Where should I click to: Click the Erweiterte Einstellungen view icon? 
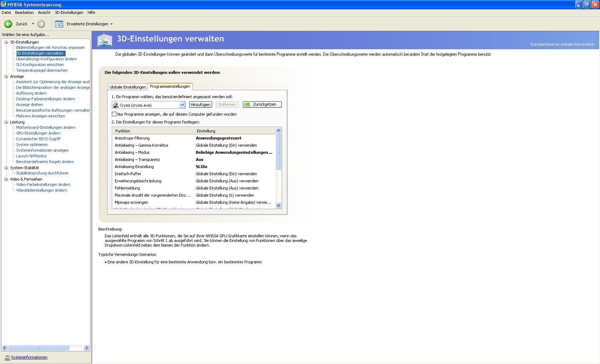(x=59, y=24)
